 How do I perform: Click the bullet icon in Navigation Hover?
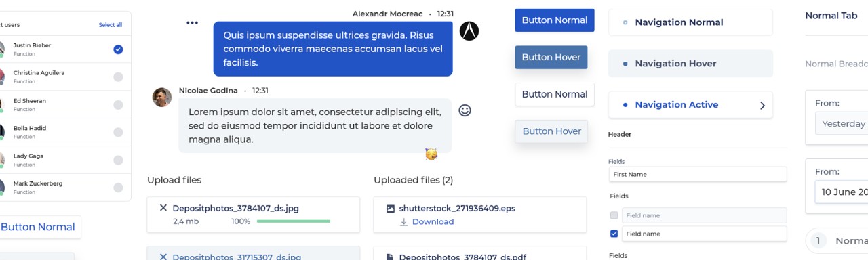click(x=625, y=64)
